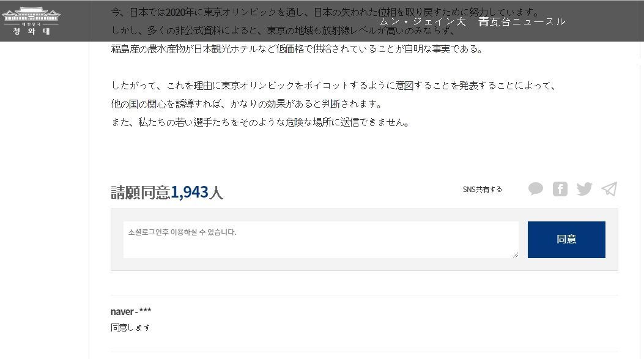
Task: Open the 青瓦台ニュースル header menu
Action: click(x=522, y=22)
